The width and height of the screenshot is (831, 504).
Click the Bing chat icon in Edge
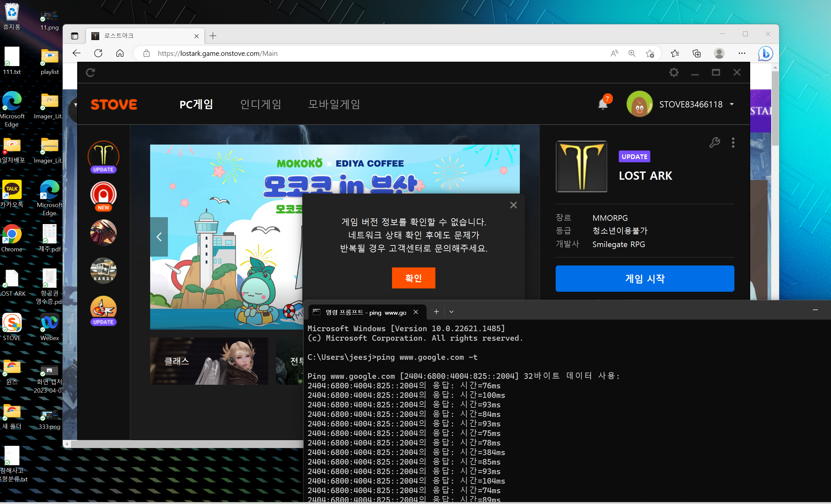point(765,53)
